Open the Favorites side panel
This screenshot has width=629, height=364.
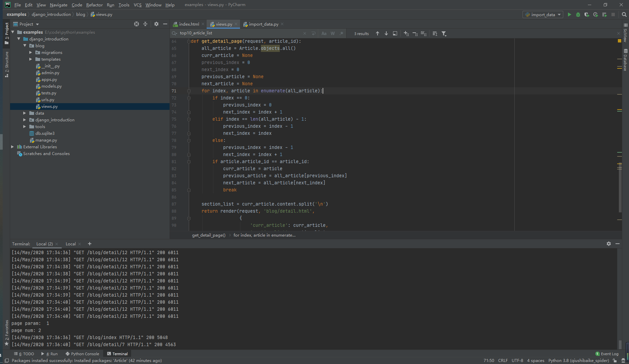tap(6, 333)
